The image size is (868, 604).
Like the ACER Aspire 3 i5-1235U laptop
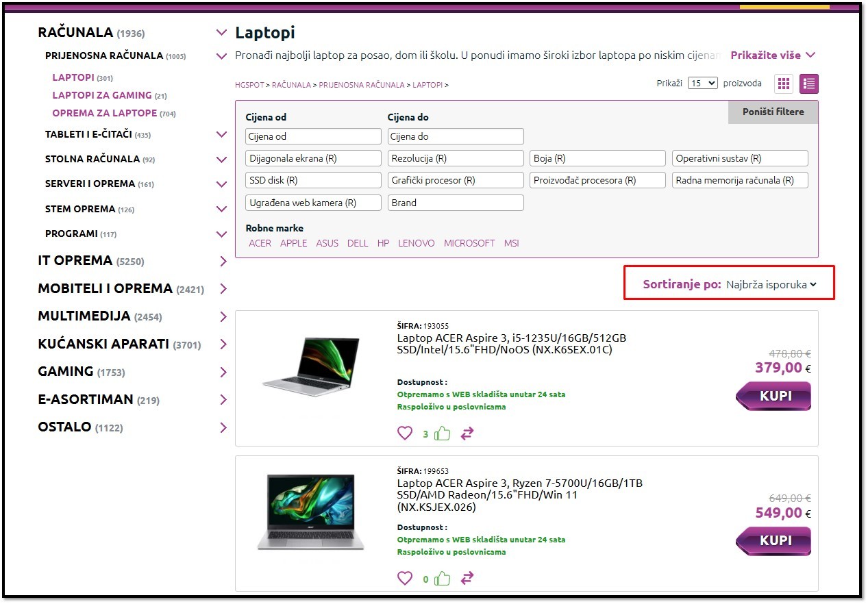click(443, 433)
